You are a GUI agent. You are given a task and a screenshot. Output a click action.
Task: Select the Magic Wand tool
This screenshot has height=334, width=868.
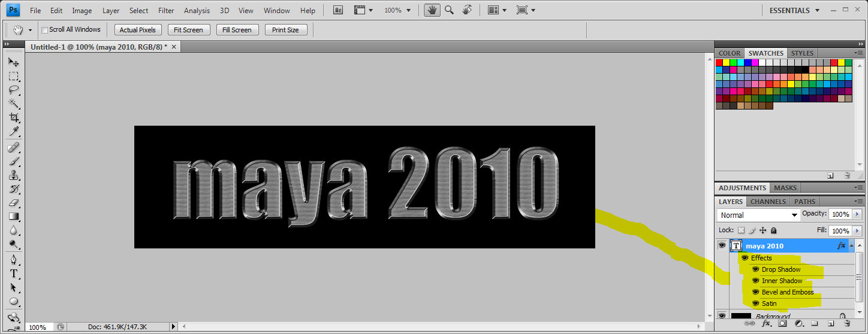14,104
